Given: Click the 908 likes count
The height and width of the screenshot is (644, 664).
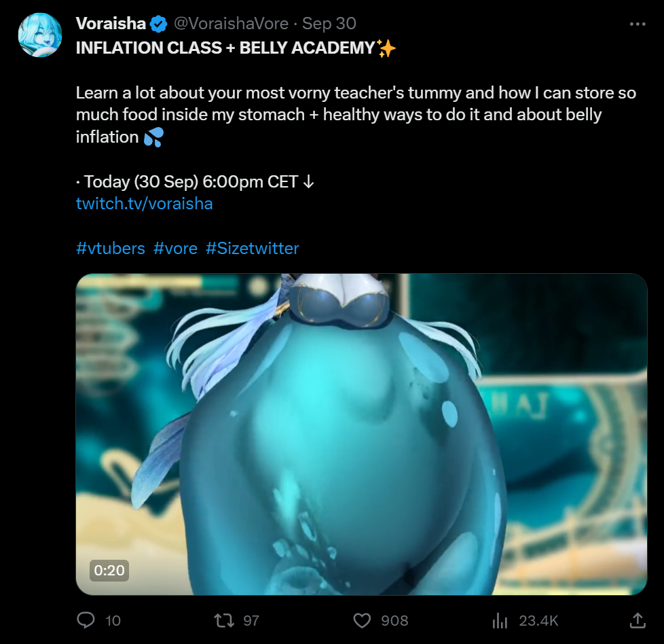Looking at the screenshot, I should click(394, 621).
